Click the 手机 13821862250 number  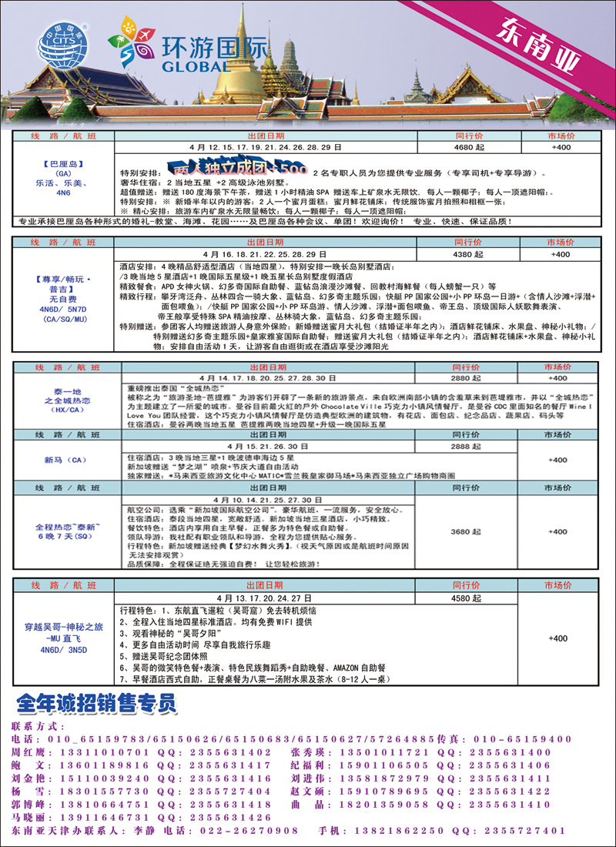coord(400,830)
